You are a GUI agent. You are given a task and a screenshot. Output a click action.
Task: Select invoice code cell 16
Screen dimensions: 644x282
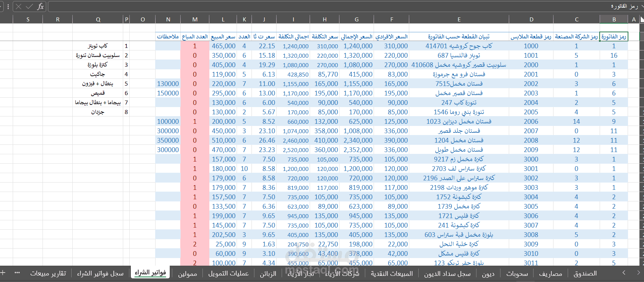coord(614,56)
